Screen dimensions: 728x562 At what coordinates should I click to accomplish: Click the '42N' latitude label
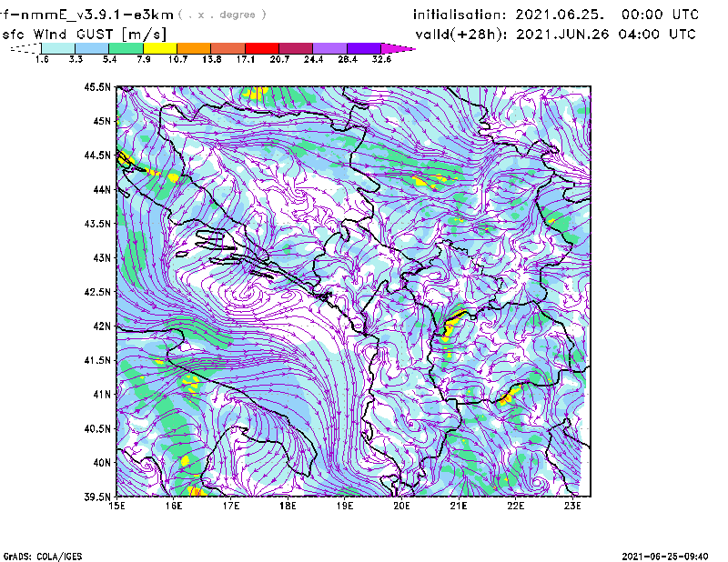pos(102,326)
